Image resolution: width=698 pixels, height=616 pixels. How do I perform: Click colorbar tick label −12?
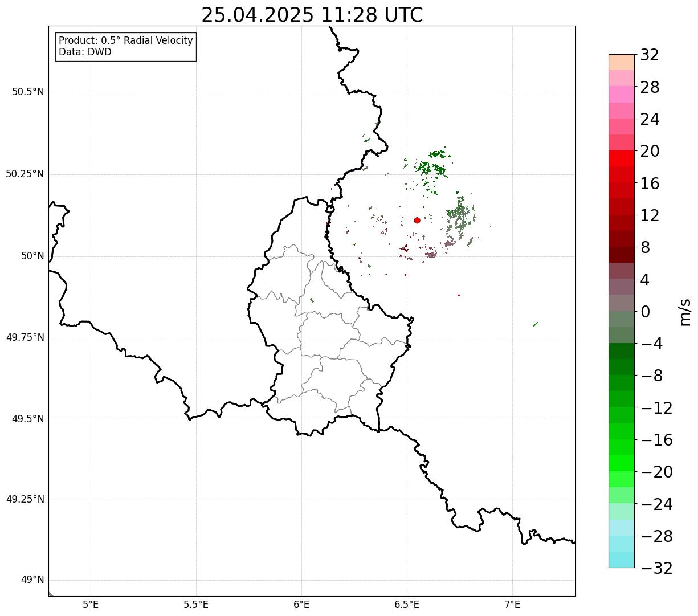point(656,408)
